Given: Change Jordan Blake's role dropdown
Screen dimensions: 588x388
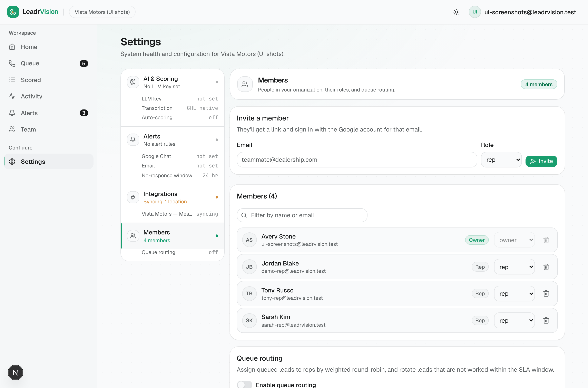Looking at the screenshot, I should [514, 267].
